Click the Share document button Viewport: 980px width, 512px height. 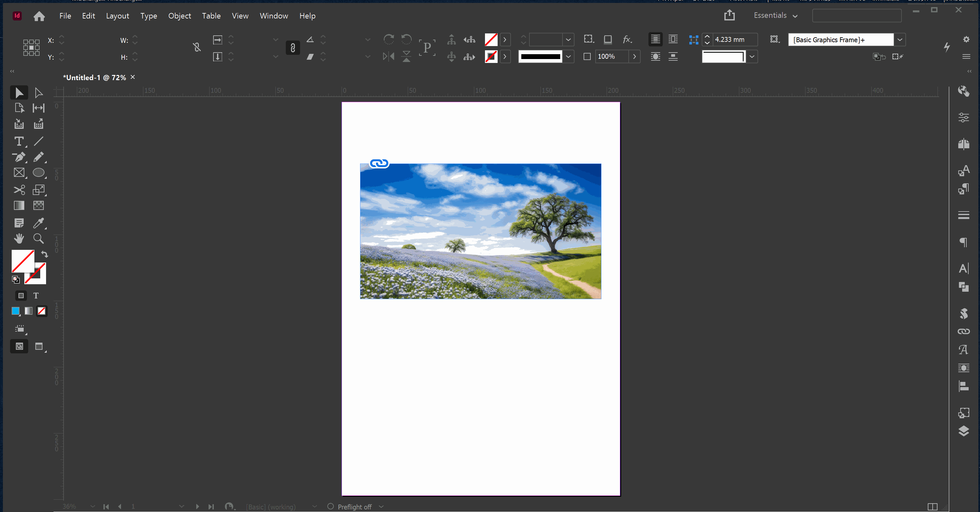coord(729,15)
